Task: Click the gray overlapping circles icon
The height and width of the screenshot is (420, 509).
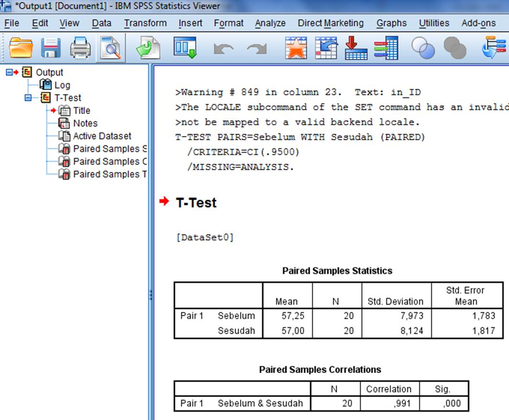Action: point(455,48)
